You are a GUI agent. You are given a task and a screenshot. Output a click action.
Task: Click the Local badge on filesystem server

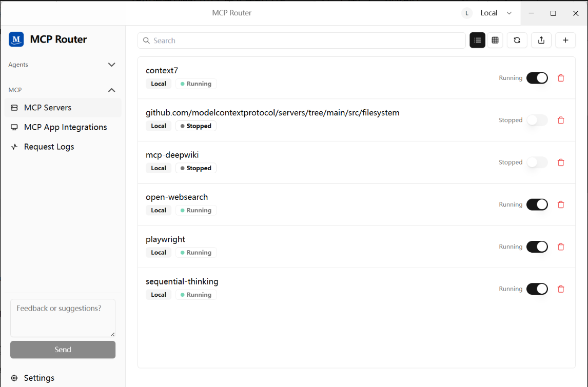(x=158, y=126)
